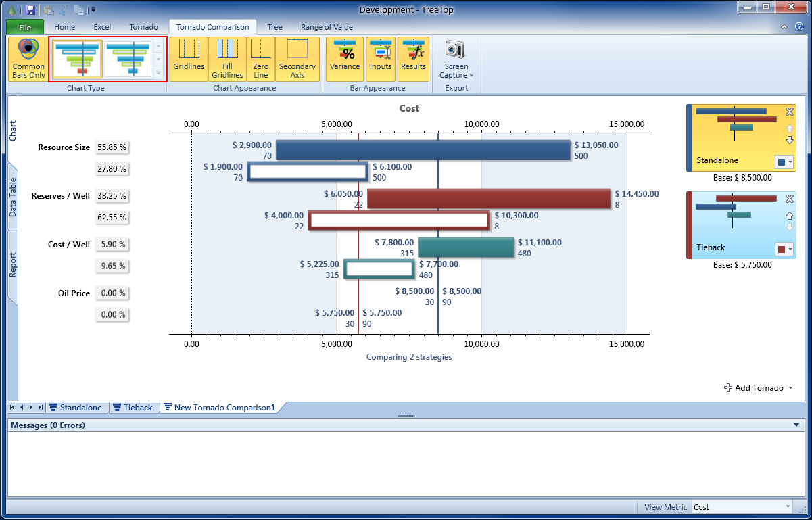The width and height of the screenshot is (812, 520).
Task: Switch to the Range of Value tab
Action: click(x=327, y=27)
